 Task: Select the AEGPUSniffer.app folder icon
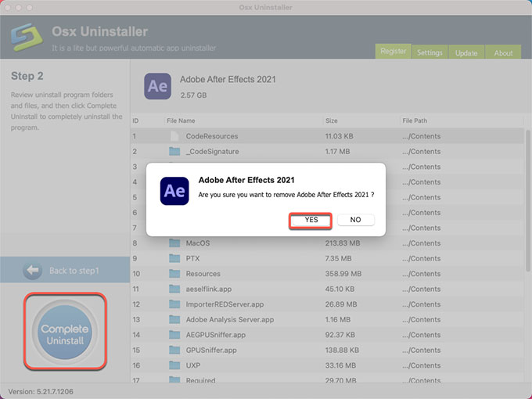[174, 335]
